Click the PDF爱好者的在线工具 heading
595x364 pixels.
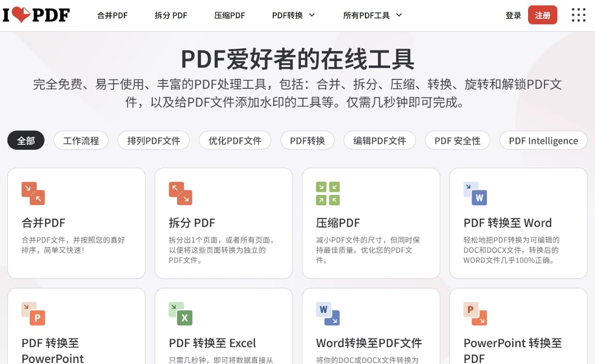pyautogui.click(x=297, y=59)
